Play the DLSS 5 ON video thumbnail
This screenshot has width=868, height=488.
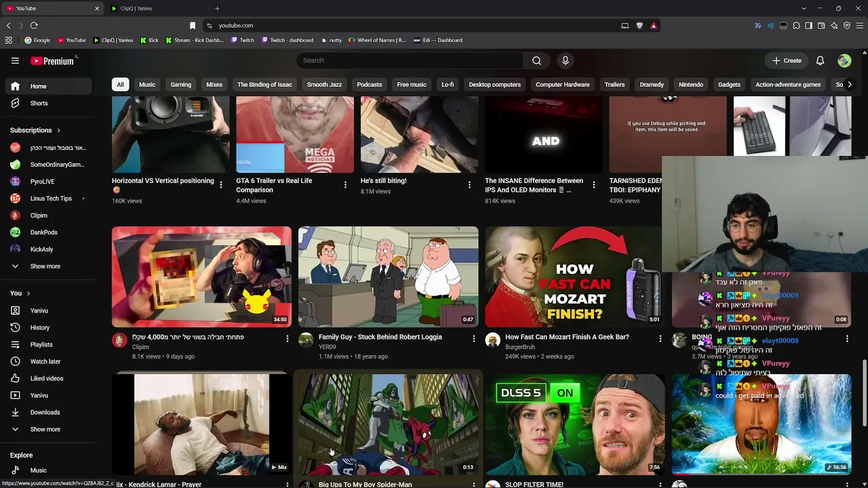coord(574,424)
